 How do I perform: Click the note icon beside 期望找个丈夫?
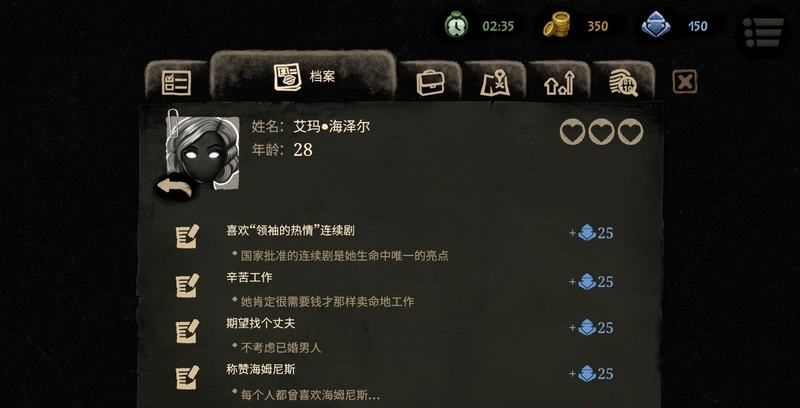187,331
